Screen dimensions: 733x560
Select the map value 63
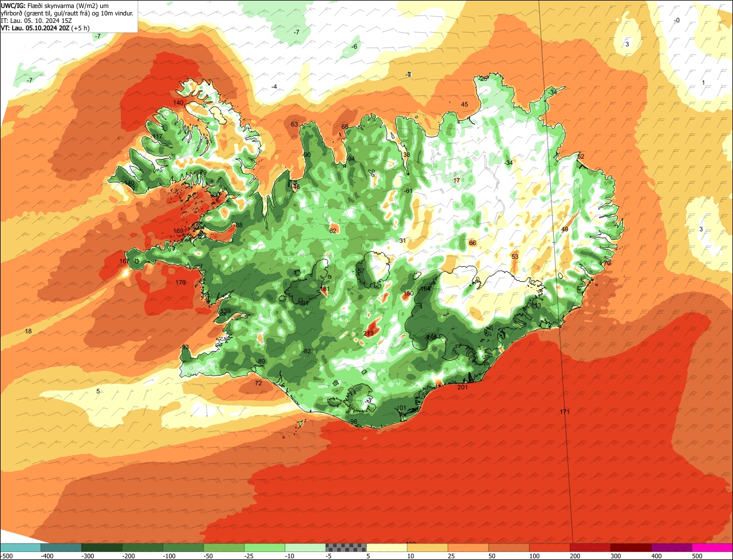(294, 124)
